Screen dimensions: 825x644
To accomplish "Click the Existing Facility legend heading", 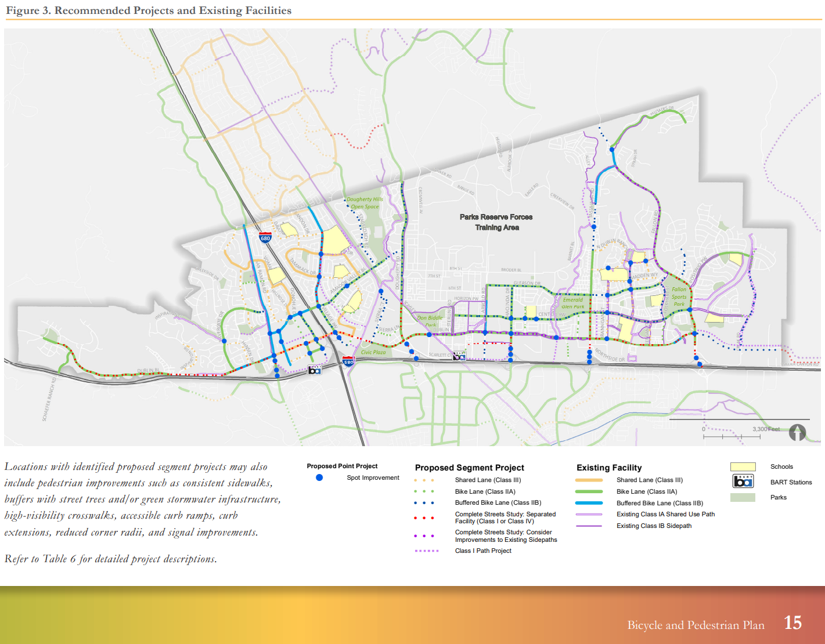I will tap(609, 468).
